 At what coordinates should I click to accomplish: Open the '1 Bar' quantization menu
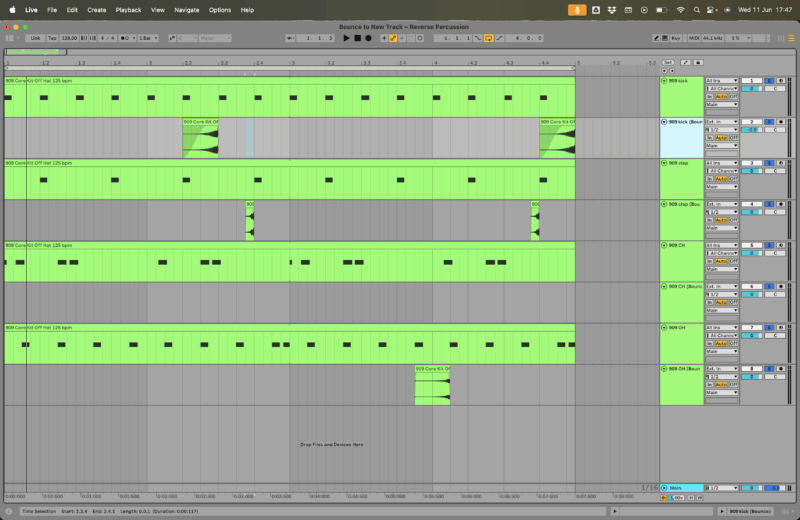[x=148, y=38]
